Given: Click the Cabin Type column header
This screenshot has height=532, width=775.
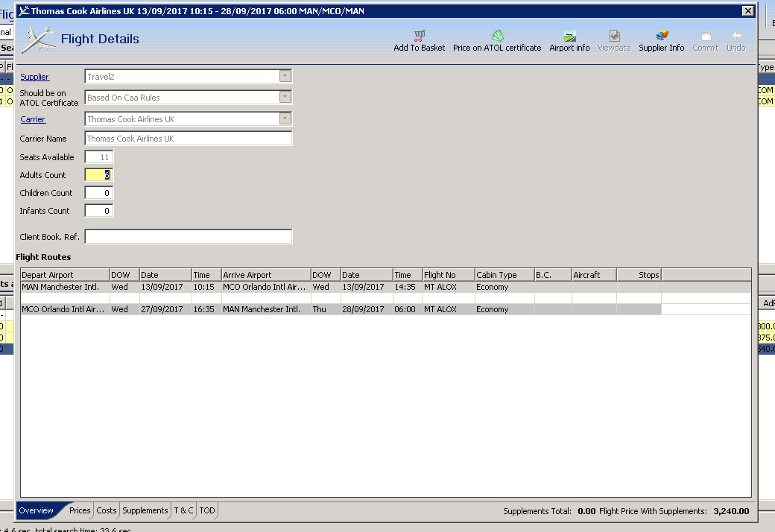Looking at the screenshot, I should [x=504, y=275].
